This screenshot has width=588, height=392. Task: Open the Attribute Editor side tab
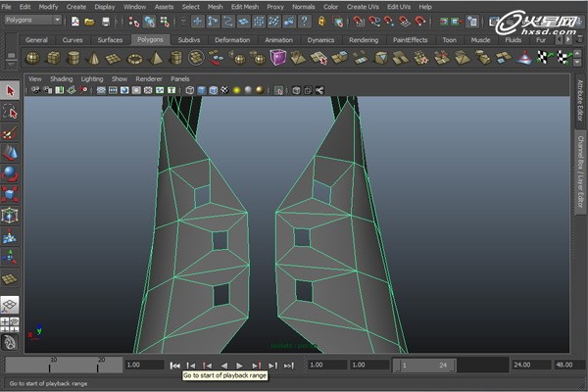[x=579, y=101]
